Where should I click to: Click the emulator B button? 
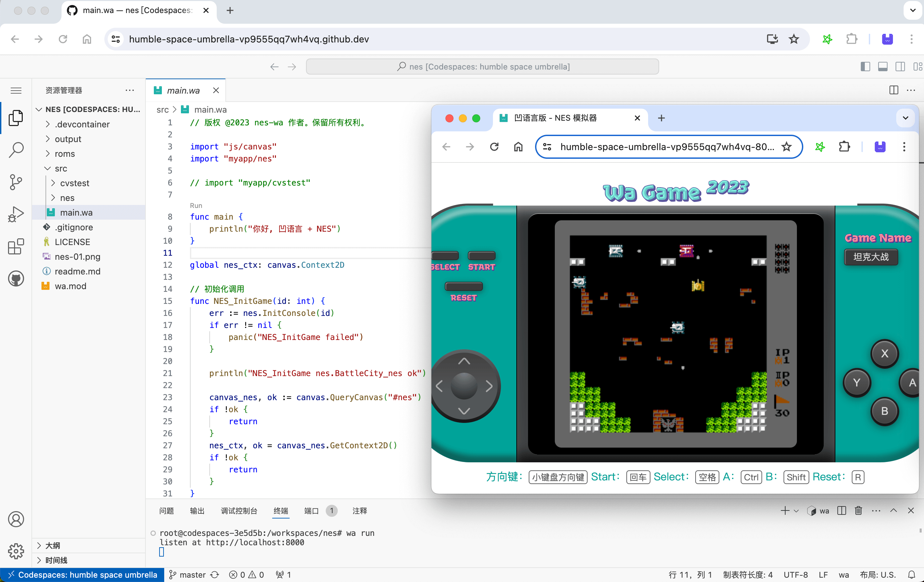coord(885,411)
